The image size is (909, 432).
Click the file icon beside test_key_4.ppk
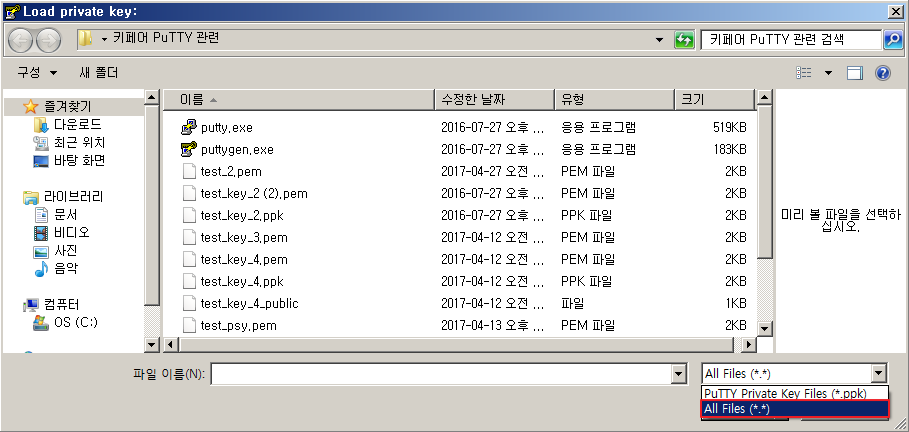point(189,282)
